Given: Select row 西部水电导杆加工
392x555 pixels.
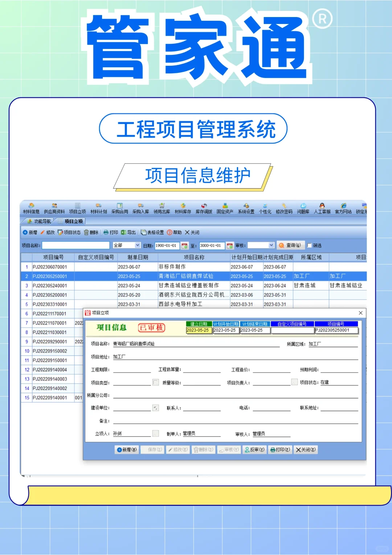Looking at the screenshot, I should click(194, 304).
